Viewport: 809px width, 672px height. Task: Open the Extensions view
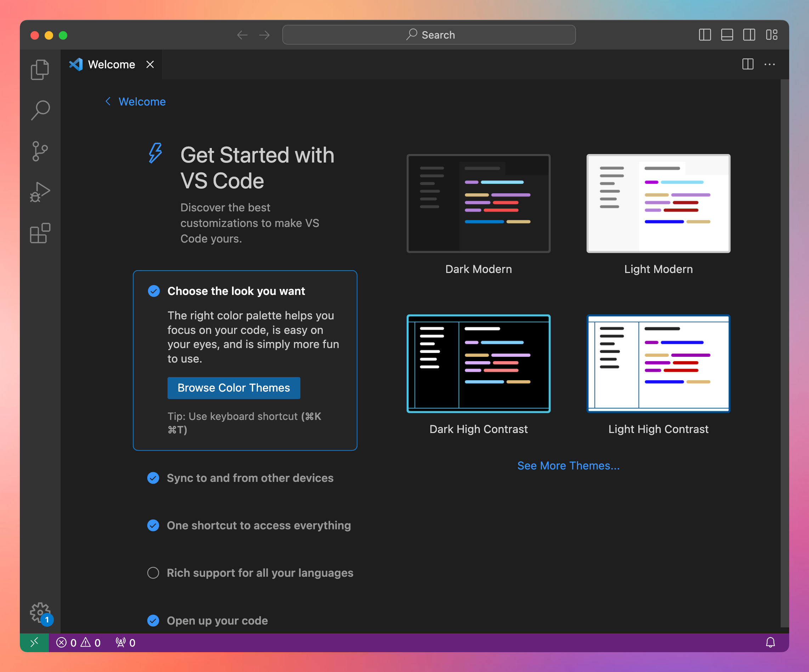40,233
